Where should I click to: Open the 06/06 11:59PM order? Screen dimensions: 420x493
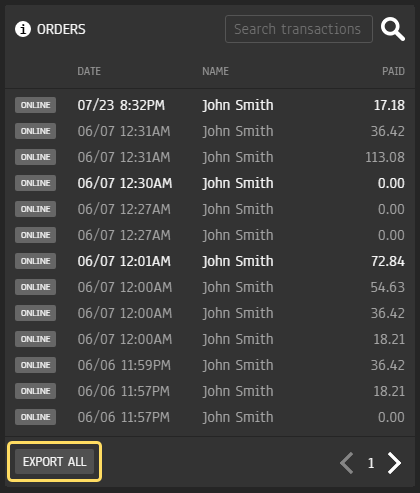[x=210, y=365]
